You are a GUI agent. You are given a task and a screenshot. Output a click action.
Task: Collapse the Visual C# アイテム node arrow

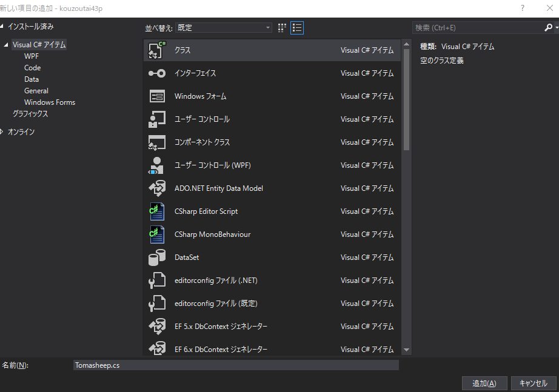(x=6, y=45)
